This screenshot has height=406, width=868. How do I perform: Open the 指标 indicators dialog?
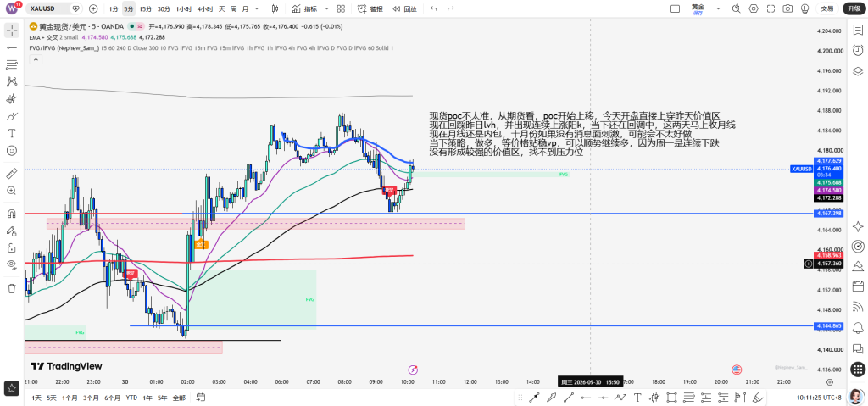(x=304, y=8)
